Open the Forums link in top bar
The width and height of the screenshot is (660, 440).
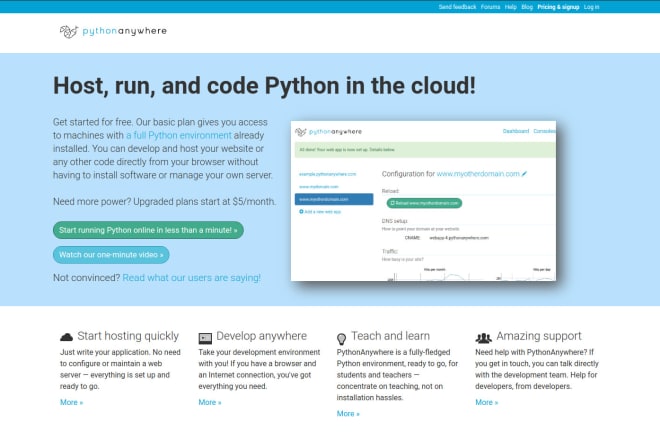490,7
